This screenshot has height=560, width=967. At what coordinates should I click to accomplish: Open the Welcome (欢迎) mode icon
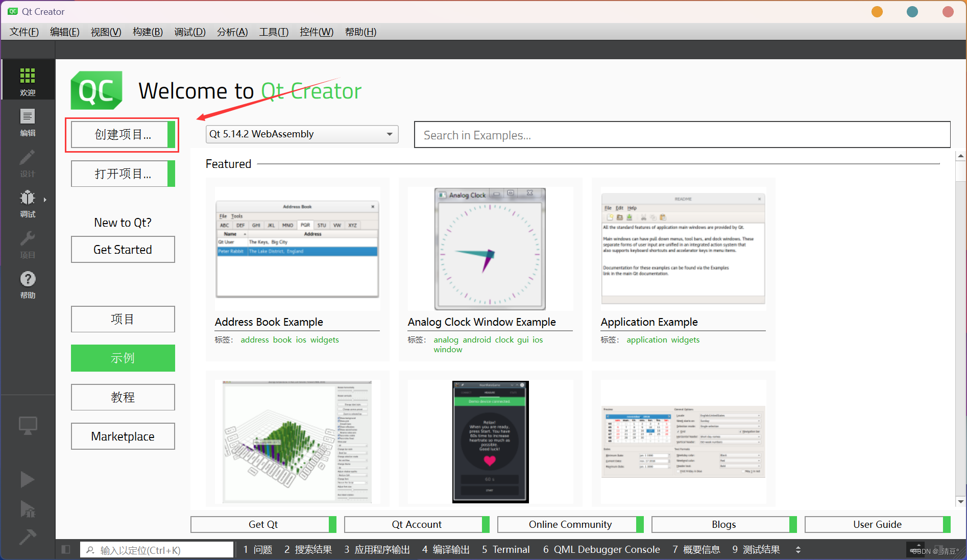click(28, 77)
